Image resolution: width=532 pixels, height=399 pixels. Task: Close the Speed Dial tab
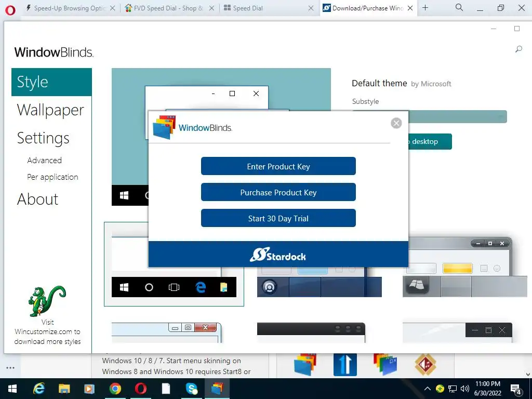pos(311,8)
